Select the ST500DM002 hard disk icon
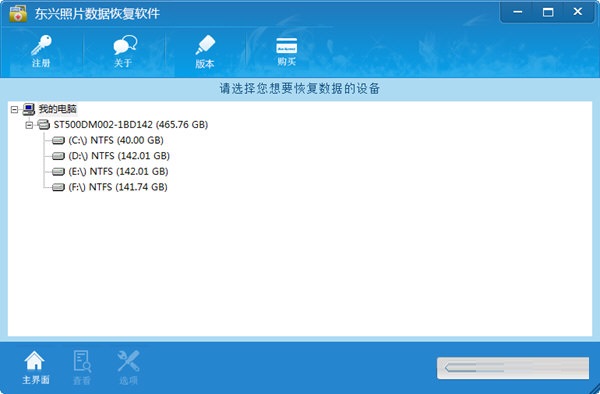600x394 pixels. point(44,125)
